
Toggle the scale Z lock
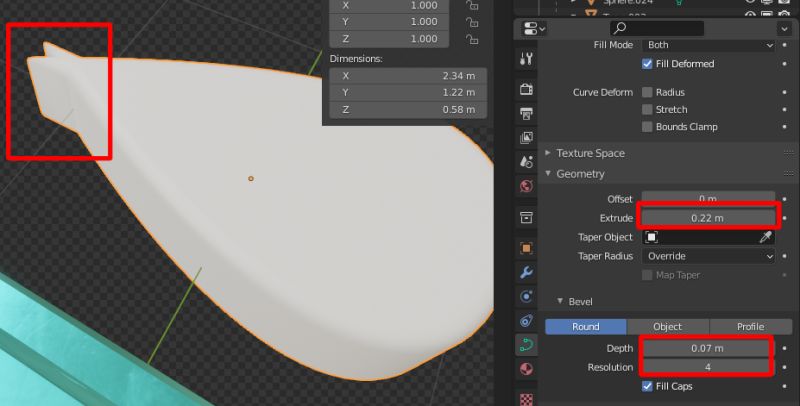tap(472, 39)
